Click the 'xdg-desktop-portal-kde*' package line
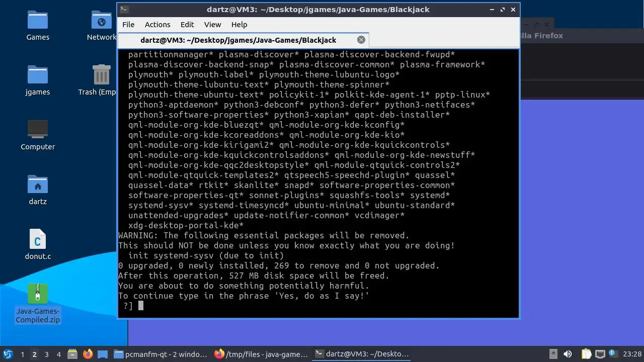Viewport: 644px width, 362px height. point(186,225)
